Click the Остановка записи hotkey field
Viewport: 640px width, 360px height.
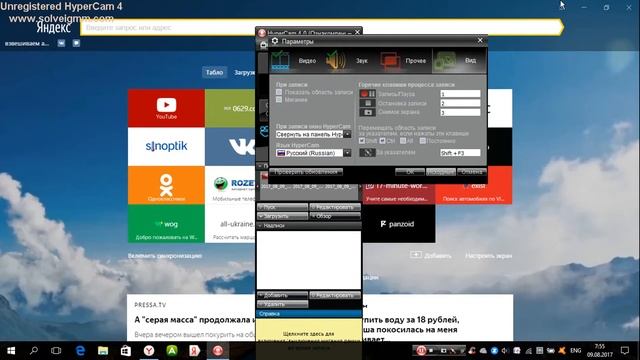pyautogui.click(x=460, y=103)
